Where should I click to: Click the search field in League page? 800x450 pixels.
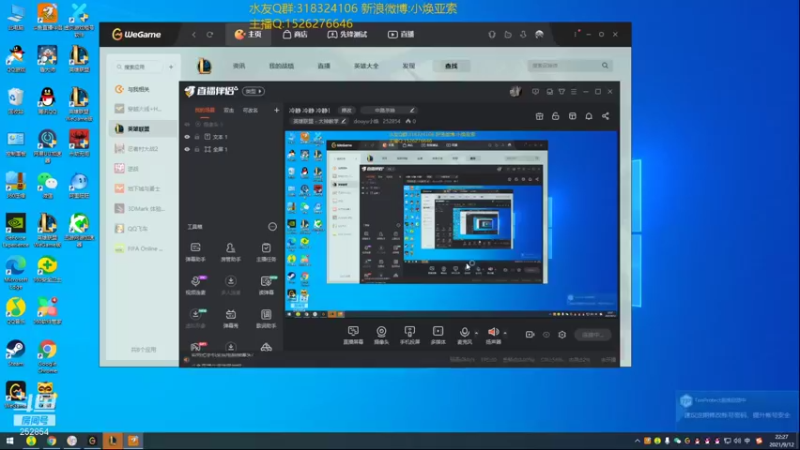pyautogui.click(x=569, y=66)
